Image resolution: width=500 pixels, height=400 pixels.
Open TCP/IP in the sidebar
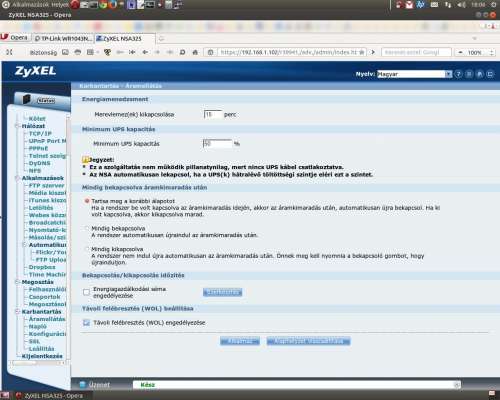[x=40, y=133]
